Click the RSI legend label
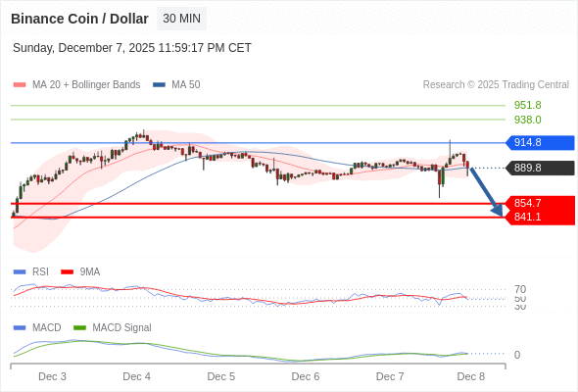The height and width of the screenshot is (392, 578). 40,272
